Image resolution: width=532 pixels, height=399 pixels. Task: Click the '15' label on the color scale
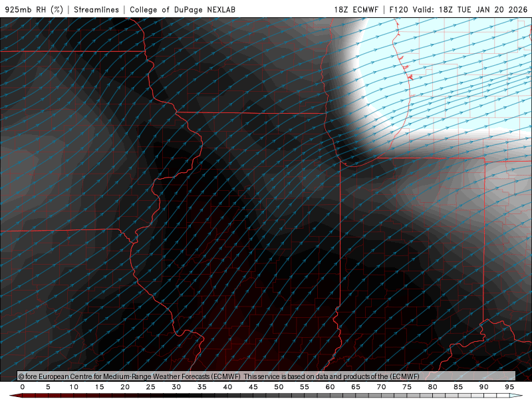[99, 387]
